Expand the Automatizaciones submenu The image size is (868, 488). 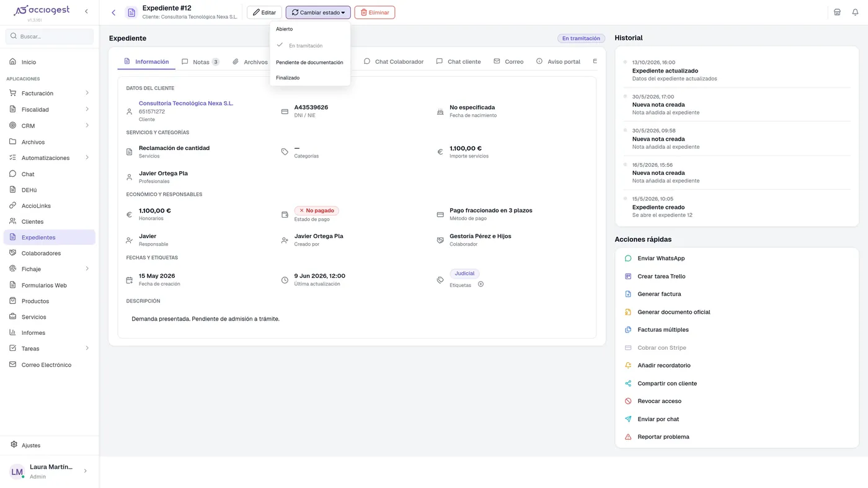[x=87, y=157]
